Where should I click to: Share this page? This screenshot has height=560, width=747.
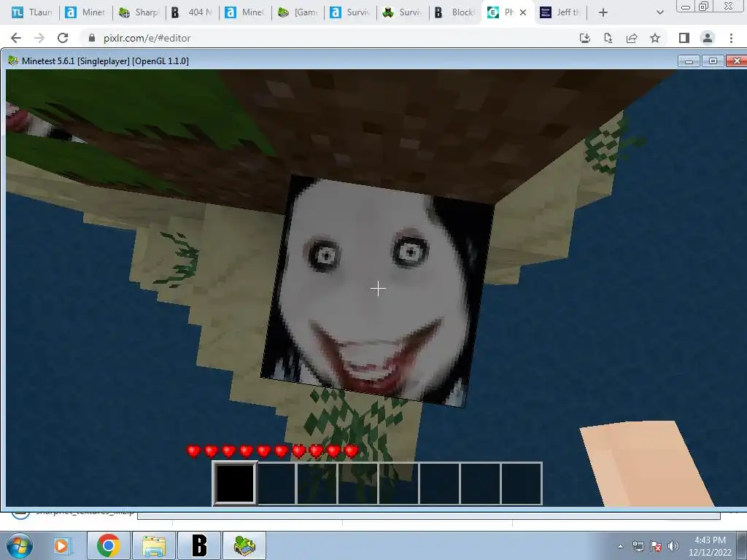(x=632, y=38)
